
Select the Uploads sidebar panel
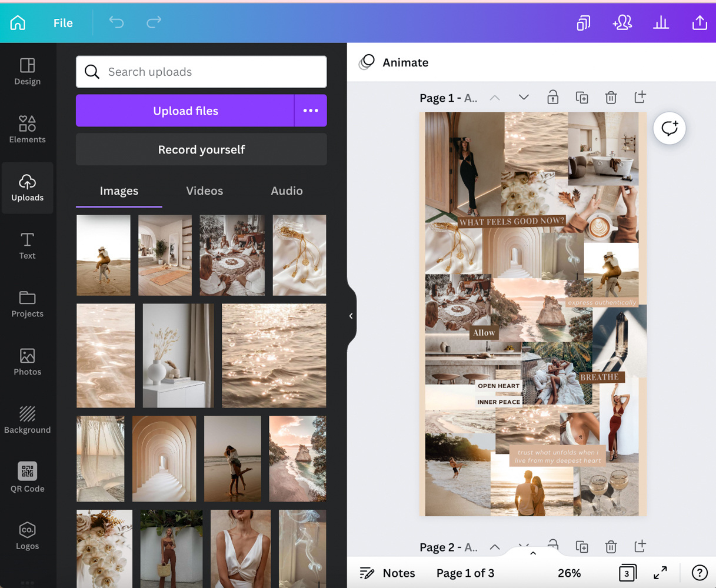(x=28, y=188)
